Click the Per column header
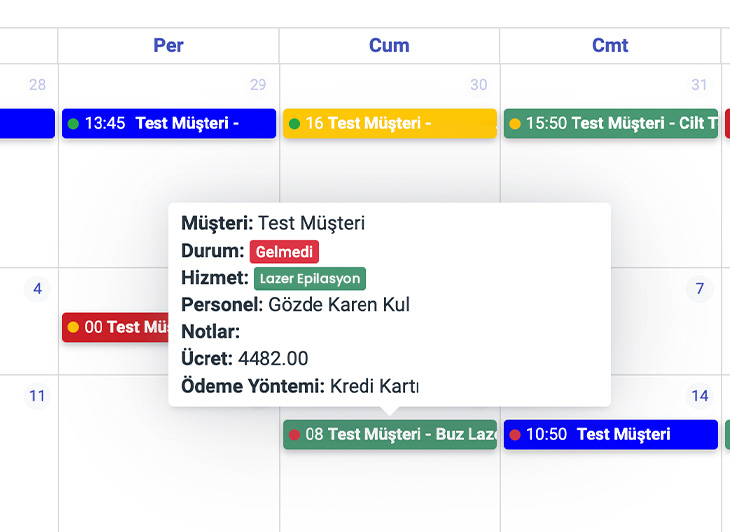730x532 pixels. point(168,45)
